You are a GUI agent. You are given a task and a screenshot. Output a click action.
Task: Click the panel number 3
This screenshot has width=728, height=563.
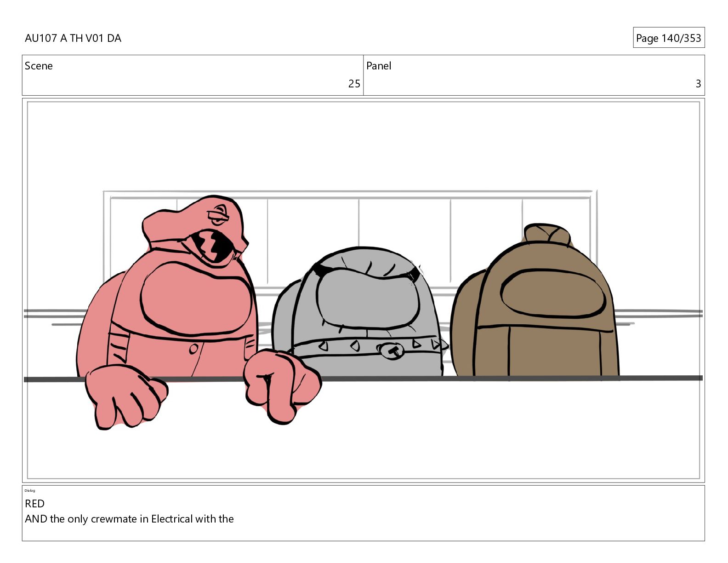(x=698, y=84)
